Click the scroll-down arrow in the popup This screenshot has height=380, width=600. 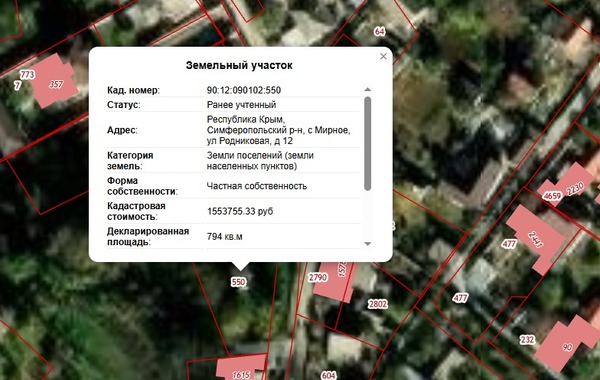point(367,244)
